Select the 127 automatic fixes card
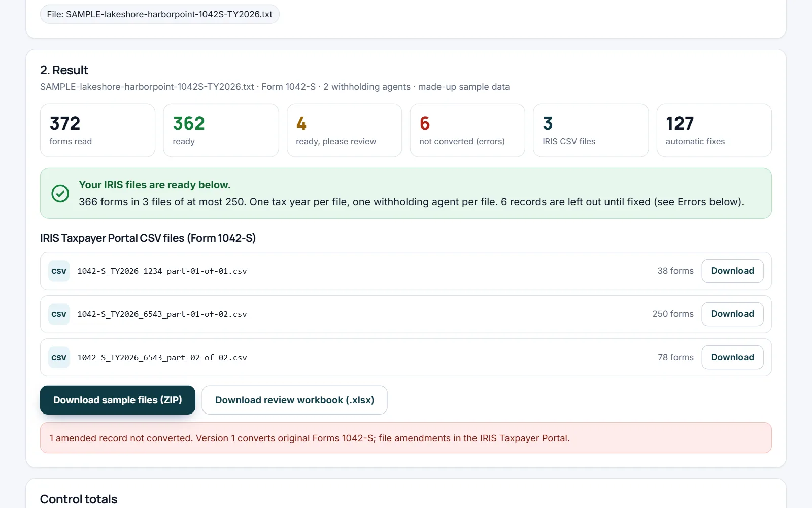Image resolution: width=812 pixels, height=508 pixels. point(714,131)
